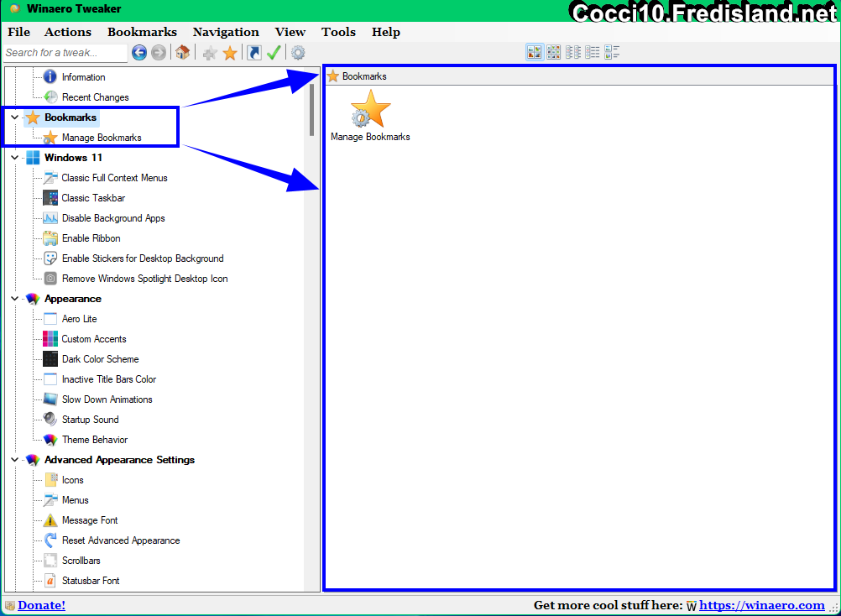Apply changes with the green checkmark

tap(274, 53)
